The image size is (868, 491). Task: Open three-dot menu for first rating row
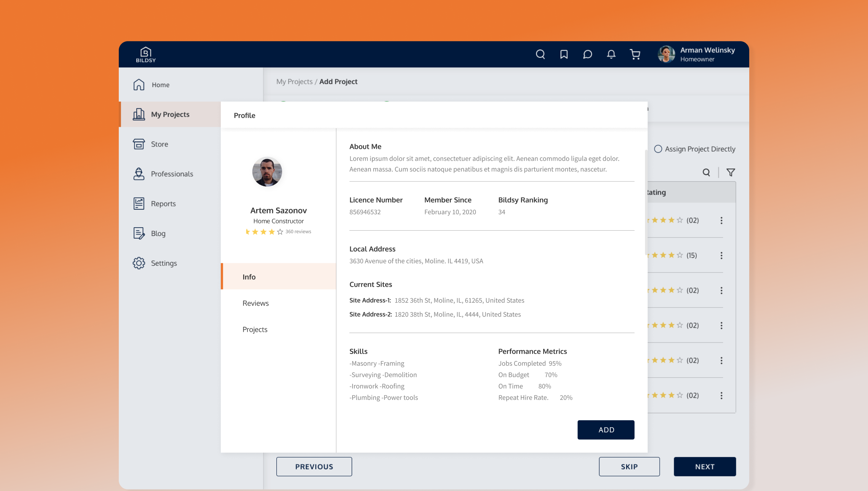[x=721, y=220]
